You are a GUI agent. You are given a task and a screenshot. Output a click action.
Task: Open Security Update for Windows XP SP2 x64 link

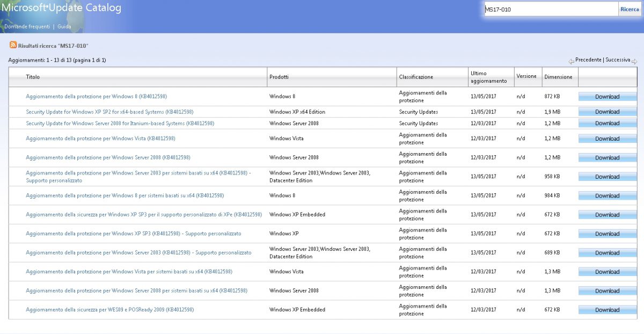click(x=109, y=112)
